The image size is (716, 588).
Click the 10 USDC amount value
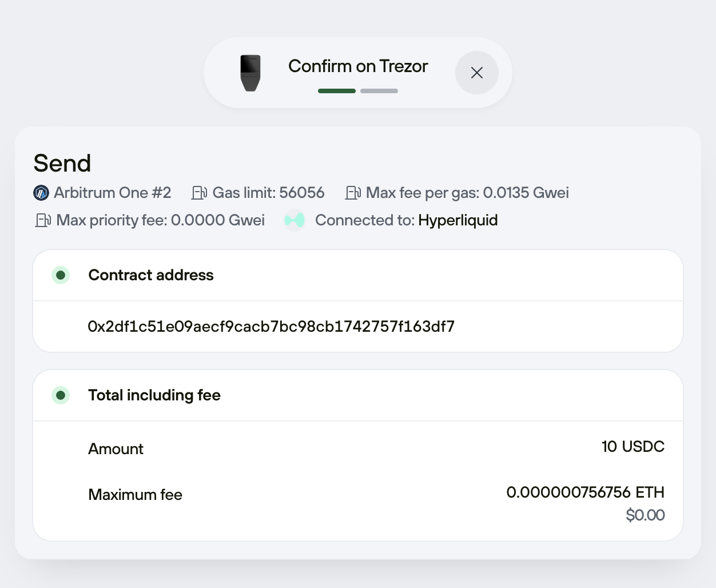633,447
